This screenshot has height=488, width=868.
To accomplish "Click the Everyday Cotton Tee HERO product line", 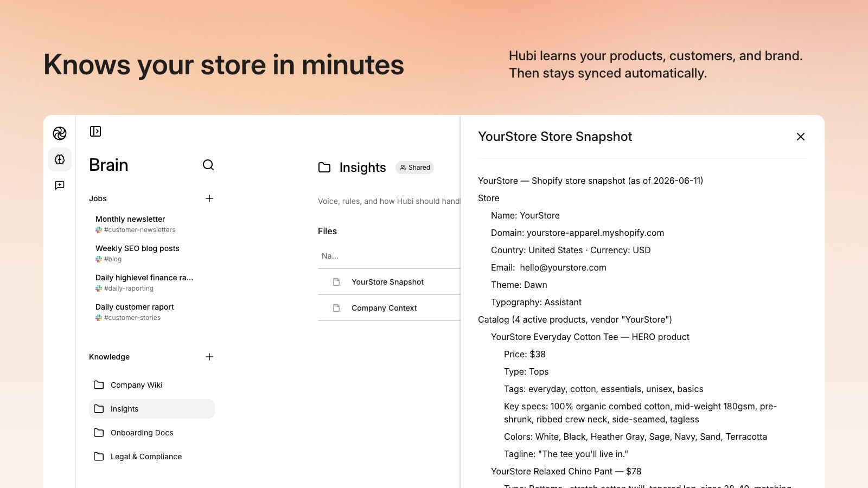I will (x=590, y=337).
